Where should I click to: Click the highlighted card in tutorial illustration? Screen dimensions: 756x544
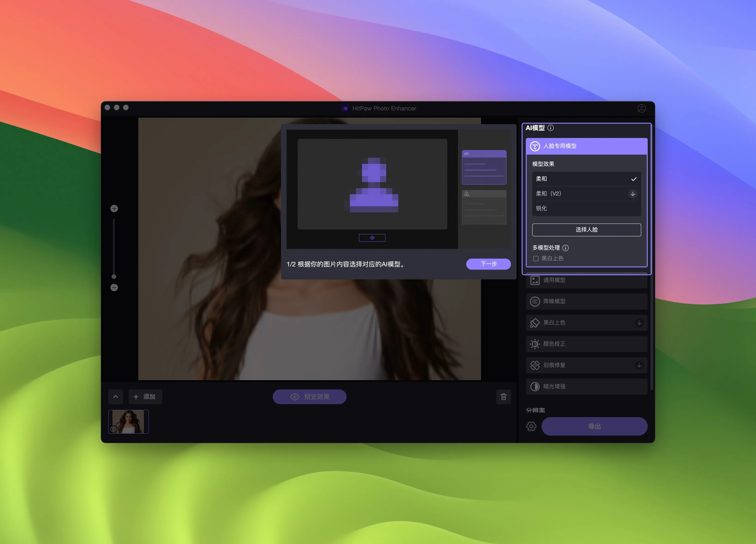pos(484,167)
